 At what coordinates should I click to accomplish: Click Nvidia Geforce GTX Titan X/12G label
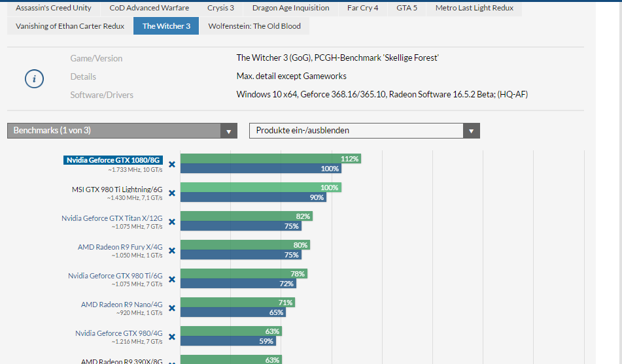(112, 218)
